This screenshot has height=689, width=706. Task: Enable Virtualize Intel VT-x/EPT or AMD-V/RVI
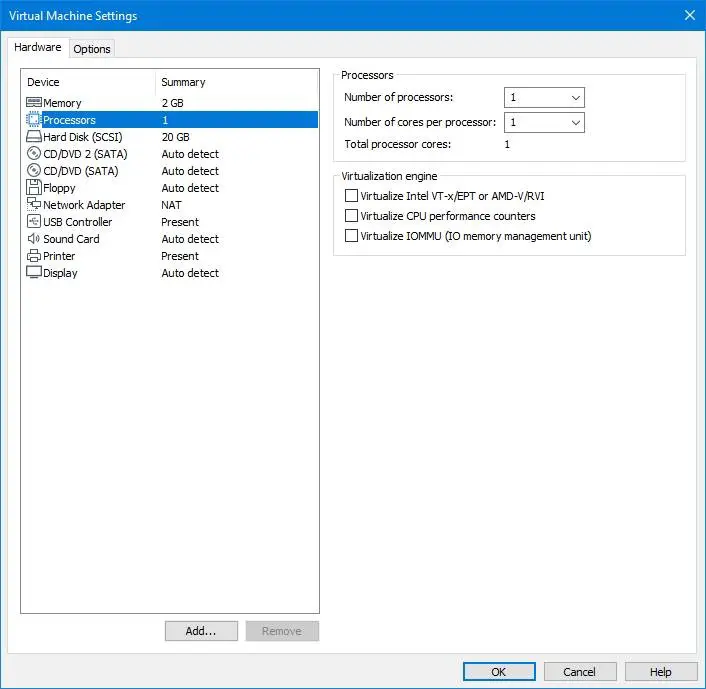pyautogui.click(x=351, y=196)
